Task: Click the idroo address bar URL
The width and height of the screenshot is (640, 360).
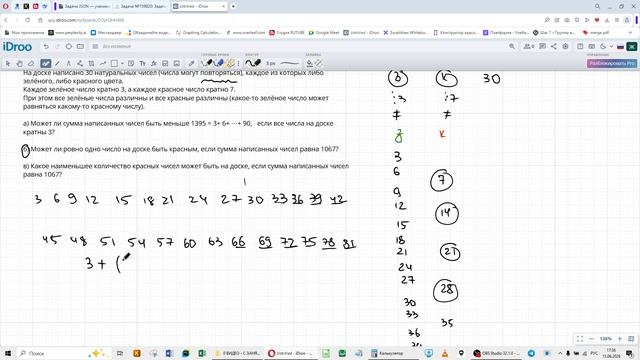Action: [x=86, y=20]
